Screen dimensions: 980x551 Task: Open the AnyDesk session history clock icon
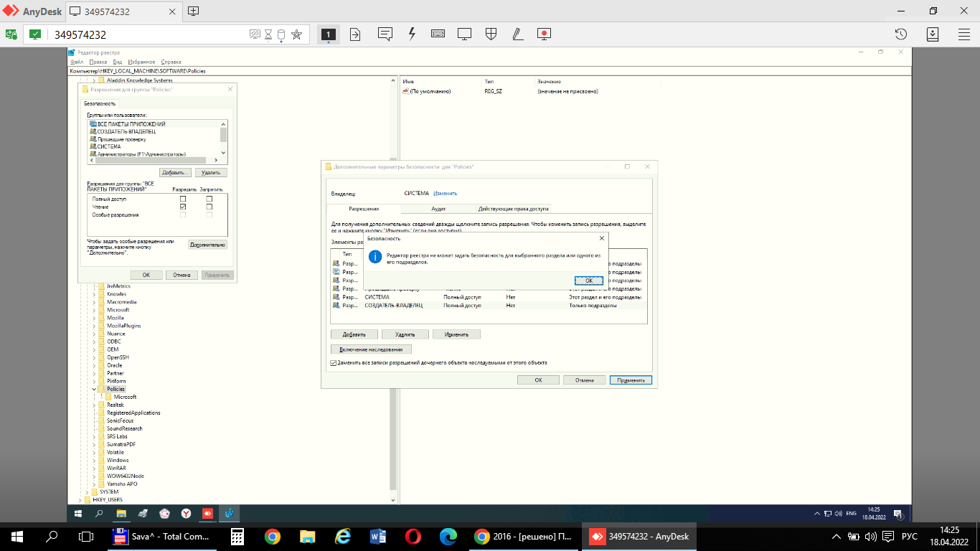pos(901,34)
